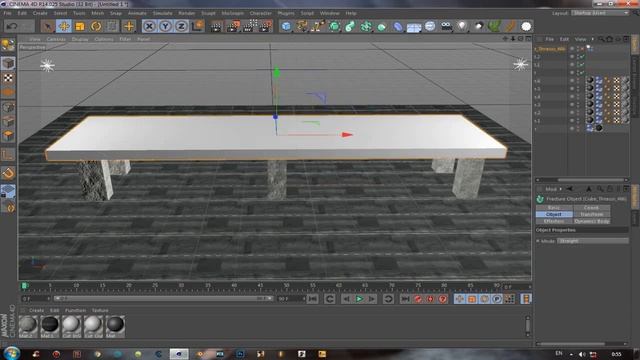640x360 pixels.
Task: Select the Model mode cube icon
Action: pyautogui.click(x=8, y=63)
